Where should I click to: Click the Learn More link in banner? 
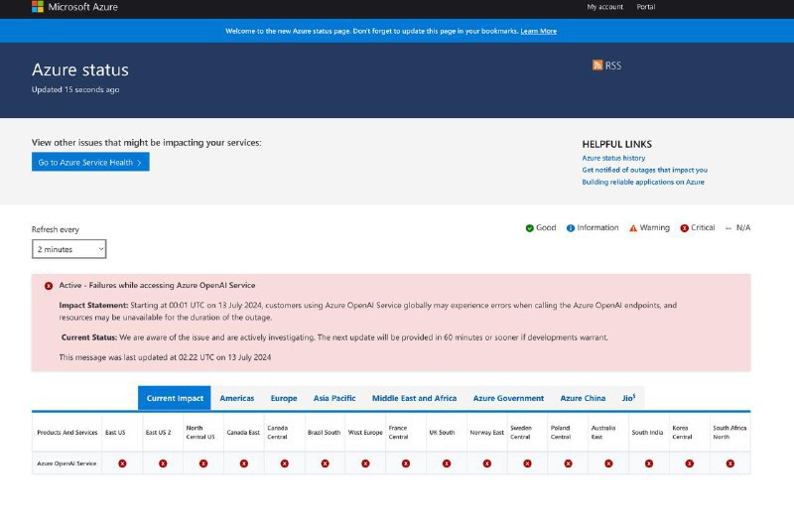pyautogui.click(x=538, y=31)
